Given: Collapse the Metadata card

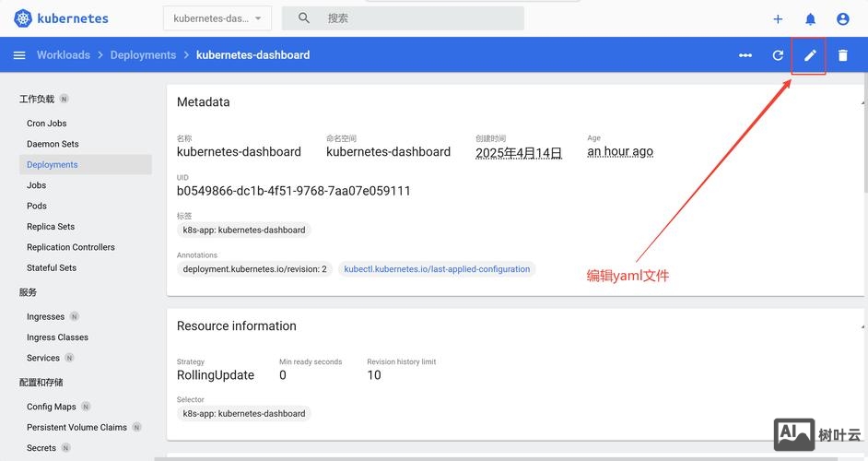Looking at the screenshot, I should 862,103.
